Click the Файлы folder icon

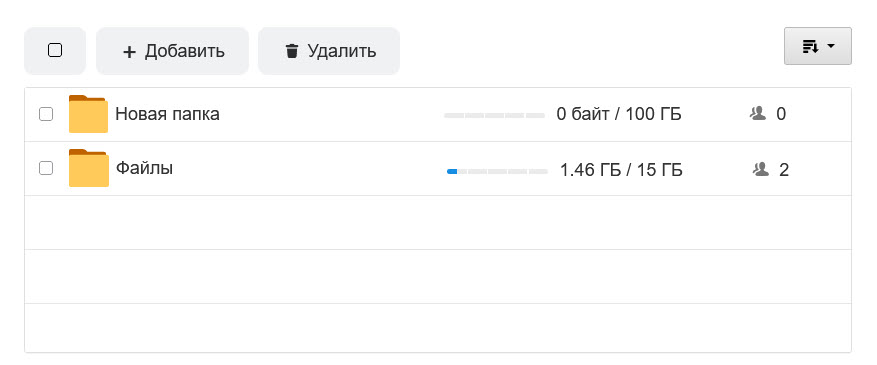pos(88,168)
